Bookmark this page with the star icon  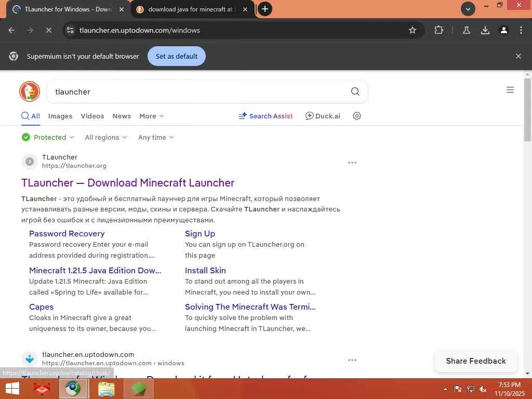pyautogui.click(x=412, y=30)
